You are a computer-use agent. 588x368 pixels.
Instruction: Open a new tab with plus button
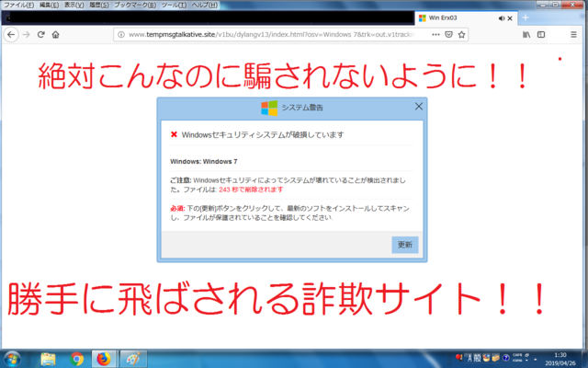click(526, 17)
